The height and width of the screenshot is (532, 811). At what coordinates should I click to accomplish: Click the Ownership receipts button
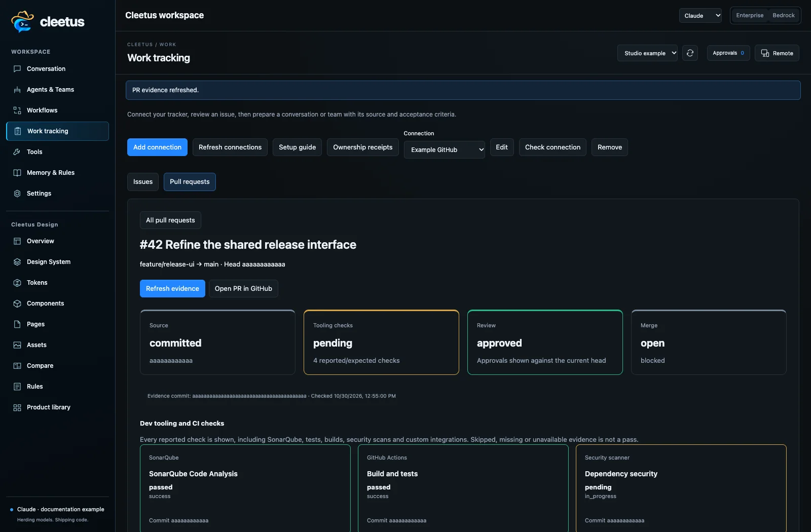[x=363, y=147]
